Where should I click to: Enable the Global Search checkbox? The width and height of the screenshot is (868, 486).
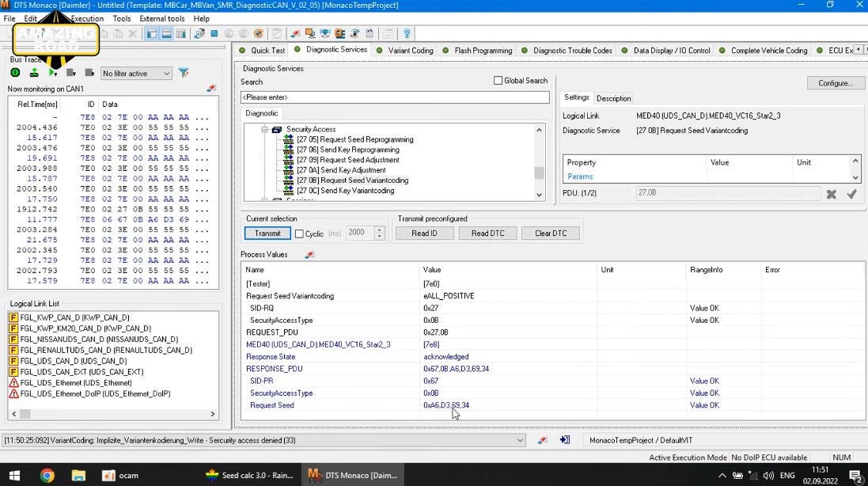(x=498, y=81)
